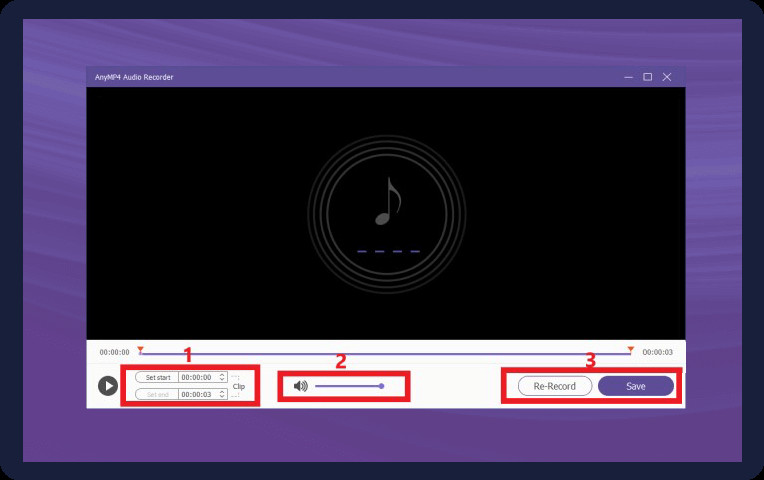The image size is (764, 480).
Task: Edit the end time field 00:00:03
Action: coord(198,394)
